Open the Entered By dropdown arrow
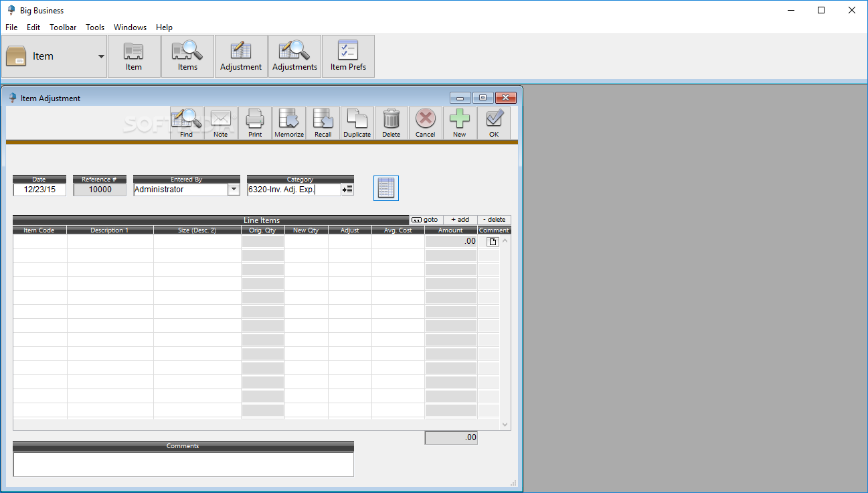The width and height of the screenshot is (868, 493). point(234,190)
